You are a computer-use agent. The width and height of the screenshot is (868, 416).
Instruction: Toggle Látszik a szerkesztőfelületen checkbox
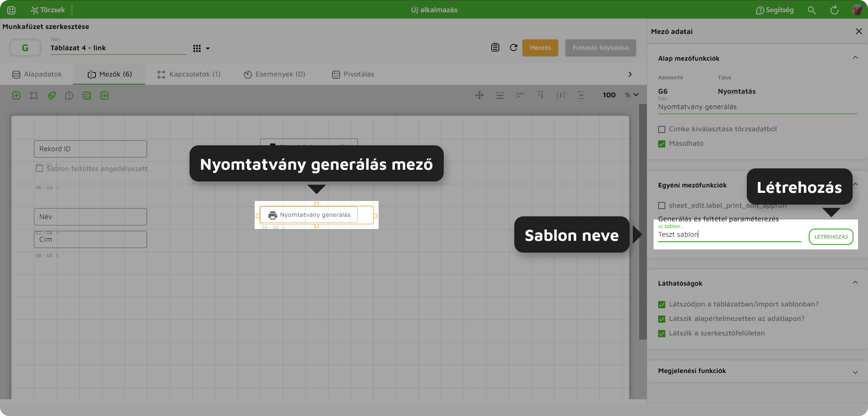click(x=662, y=334)
